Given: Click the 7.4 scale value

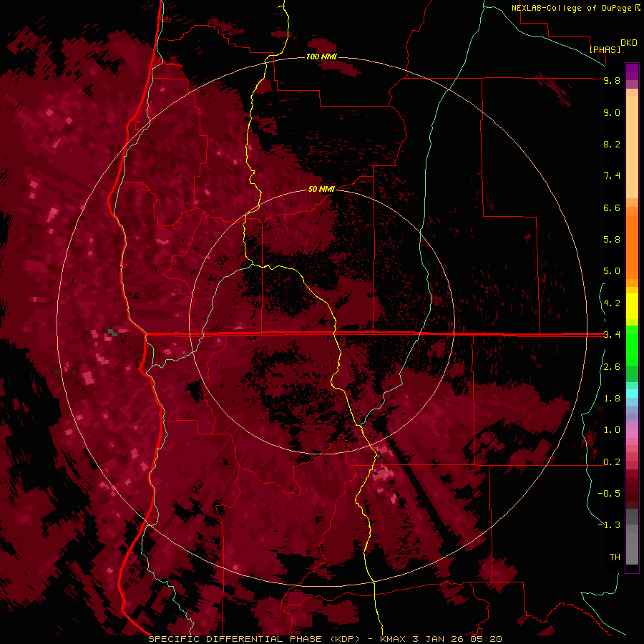Looking at the screenshot, I should tap(612, 176).
